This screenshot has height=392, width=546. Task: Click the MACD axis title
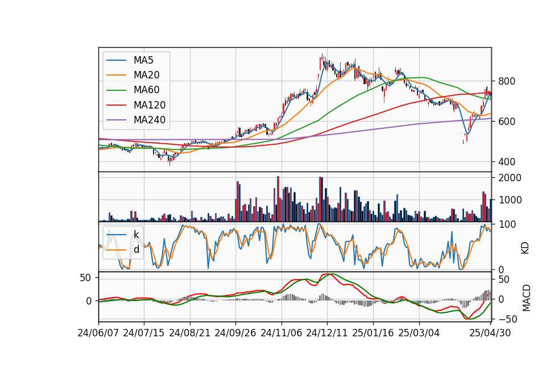coord(527,298)
